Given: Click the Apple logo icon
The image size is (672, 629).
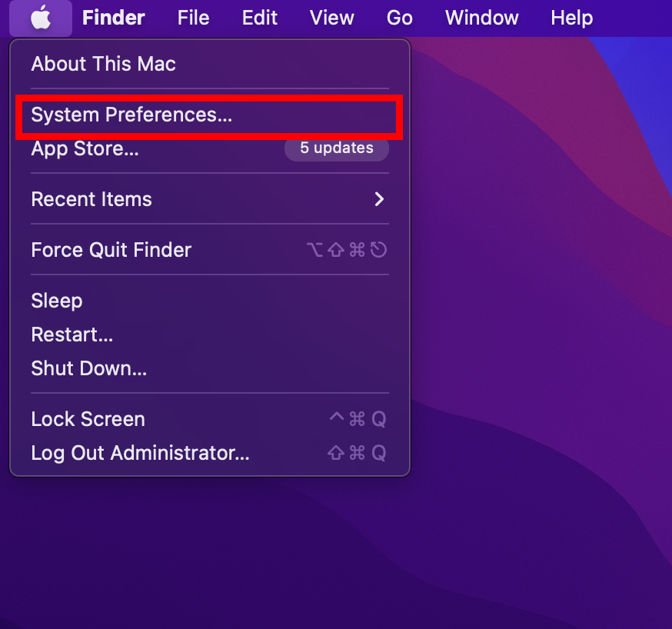Looking at the screenshot, I should (x=41, y=18).
